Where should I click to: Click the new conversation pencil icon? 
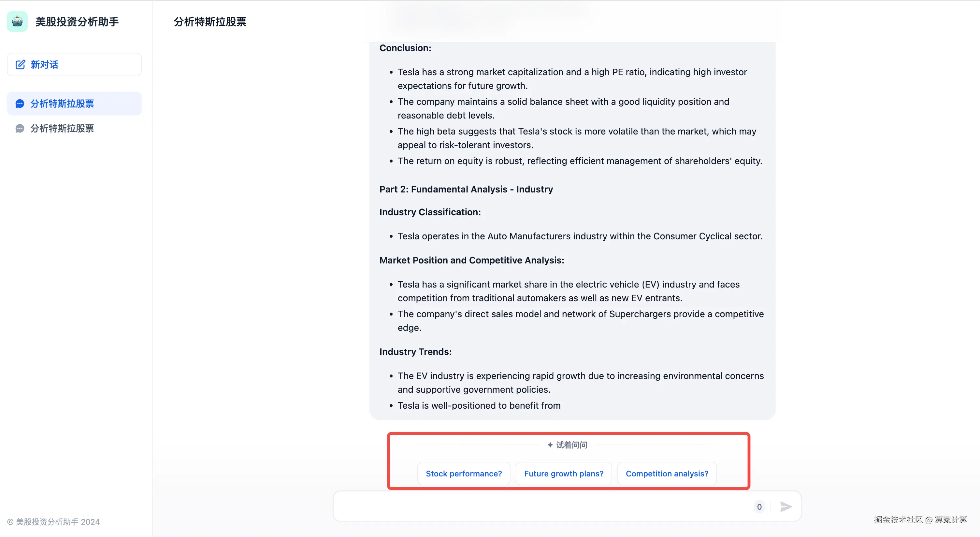coord(20,64)
